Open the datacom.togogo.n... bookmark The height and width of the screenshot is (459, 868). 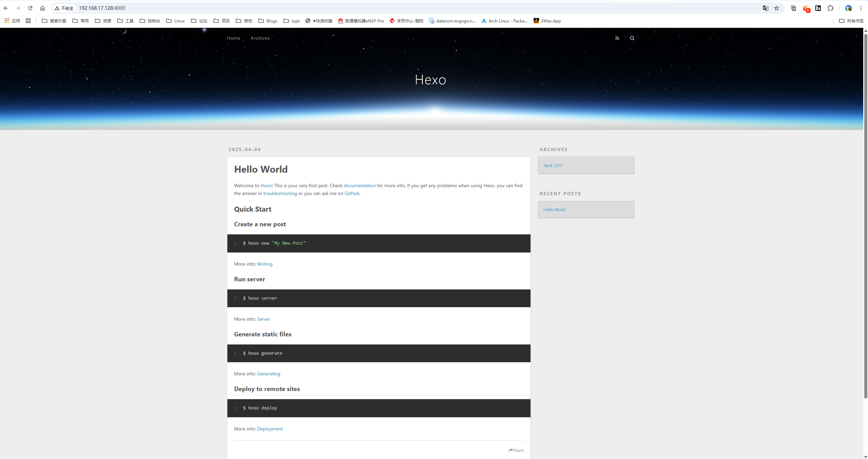452,21
